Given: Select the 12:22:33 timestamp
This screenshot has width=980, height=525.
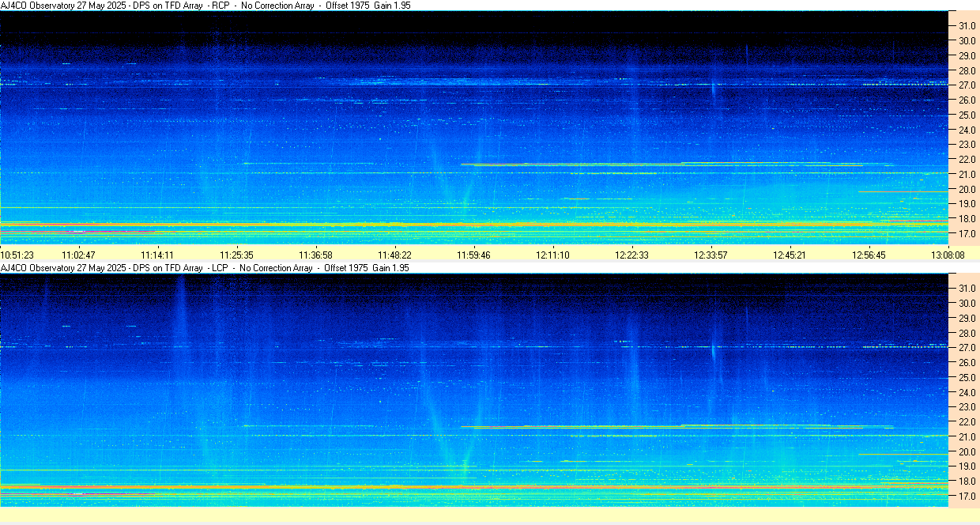Looking at the screenshot, I should point(632,255).
